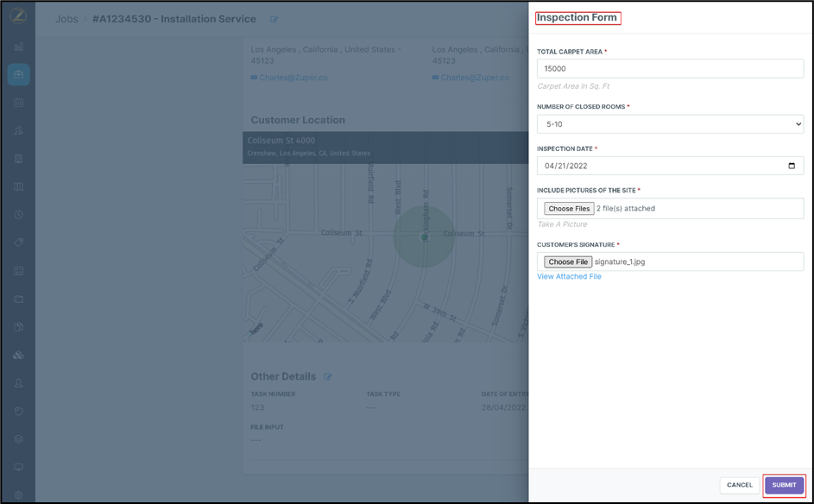Open the View Attached File link
The height and width of the screenshot is (504, 814).
point(569,277)
